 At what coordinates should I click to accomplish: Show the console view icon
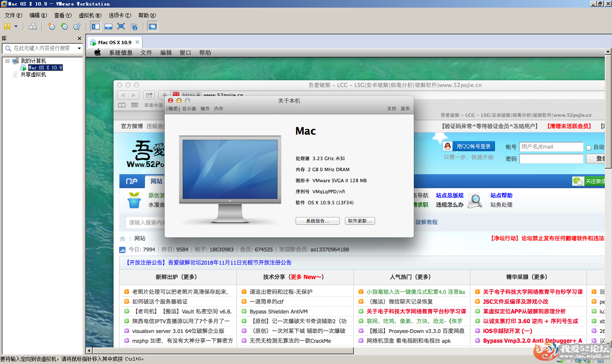point(152,26)
